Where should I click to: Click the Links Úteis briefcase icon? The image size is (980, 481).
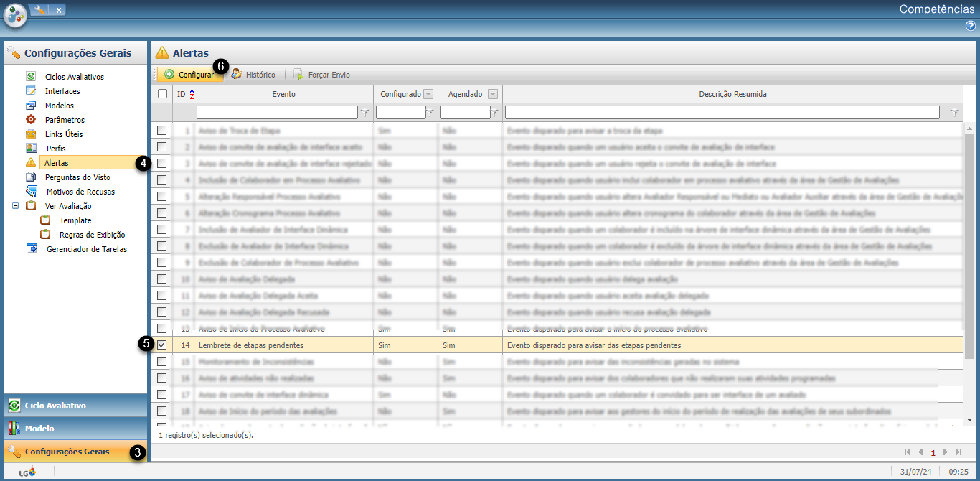(31, 134)
